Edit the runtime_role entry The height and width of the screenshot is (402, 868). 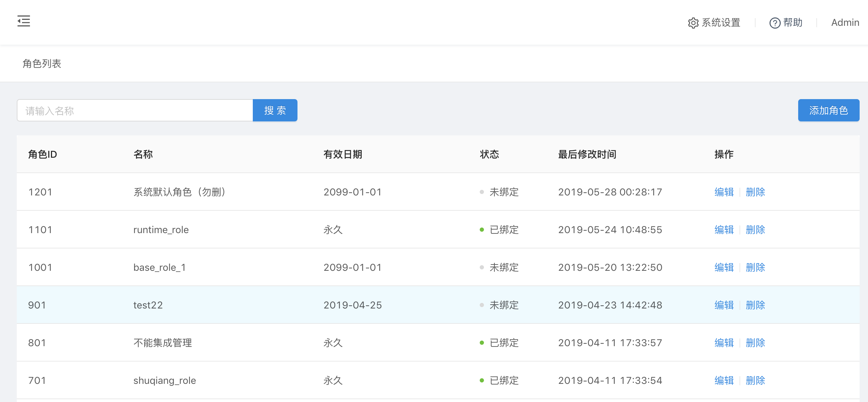click(724, 230)
